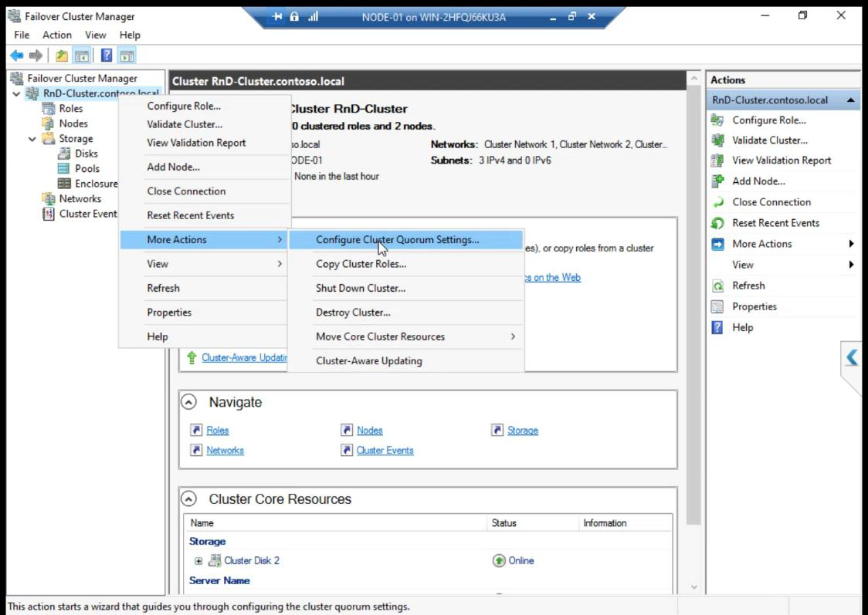Click the Add Node icon in Actions pane
This screenshot has height=615, width=868.
tap(717, 181)
